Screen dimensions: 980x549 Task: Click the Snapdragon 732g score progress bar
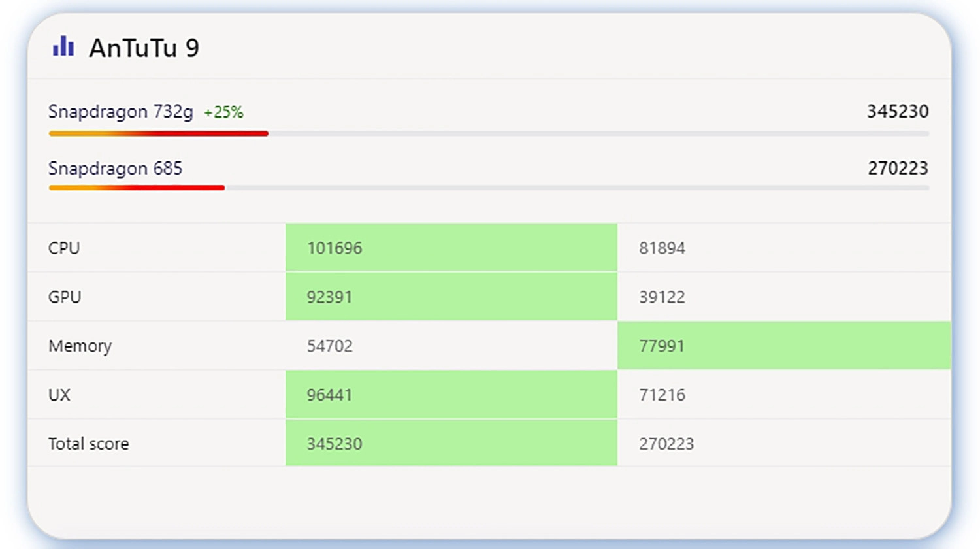pyautogui.click(x=489, y=133)
